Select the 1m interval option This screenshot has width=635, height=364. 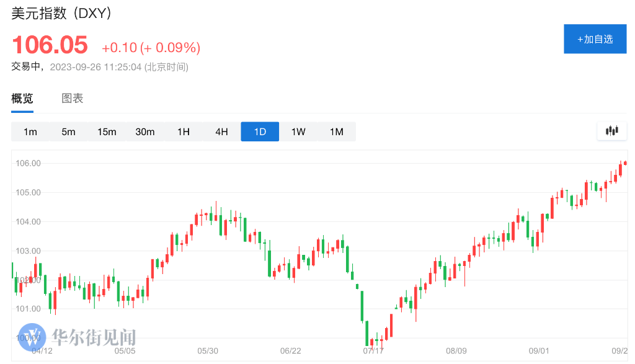click(x=30, y=131)
